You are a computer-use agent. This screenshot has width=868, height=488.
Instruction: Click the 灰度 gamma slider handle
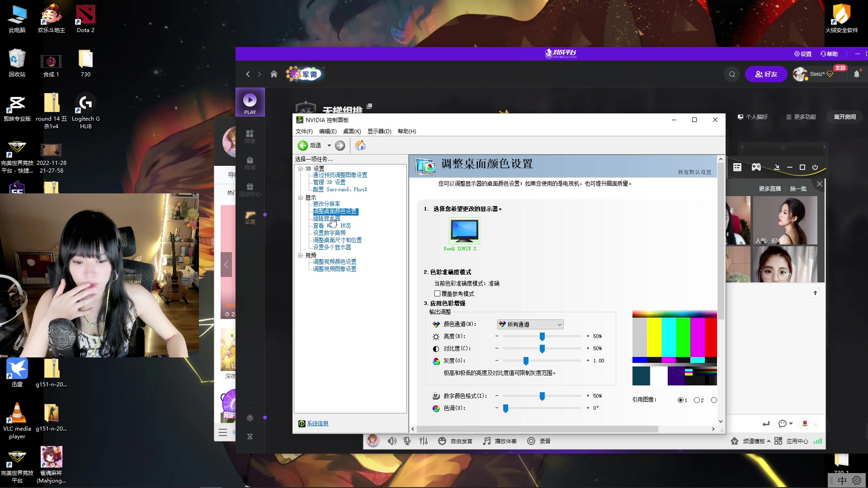pyautogui.click(x=526, y=361)
